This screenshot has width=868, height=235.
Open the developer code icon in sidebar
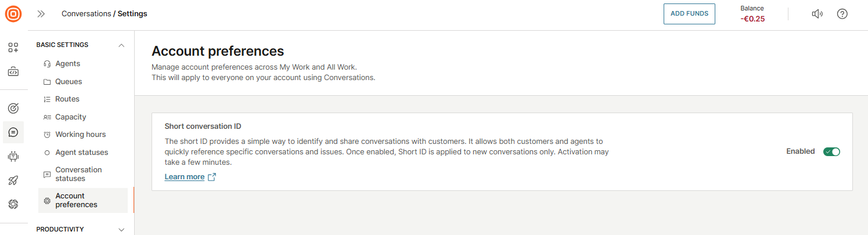click(x=13, y=72)
